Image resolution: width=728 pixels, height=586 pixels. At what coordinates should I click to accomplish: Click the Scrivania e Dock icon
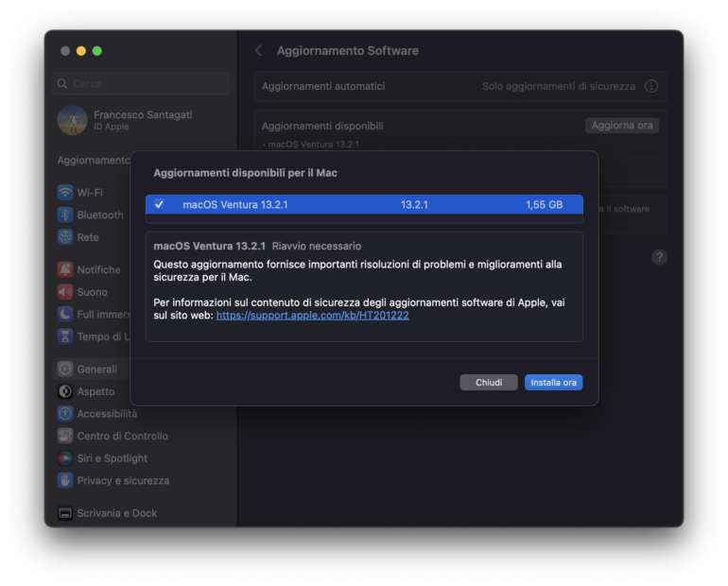(x=65, y=512)
